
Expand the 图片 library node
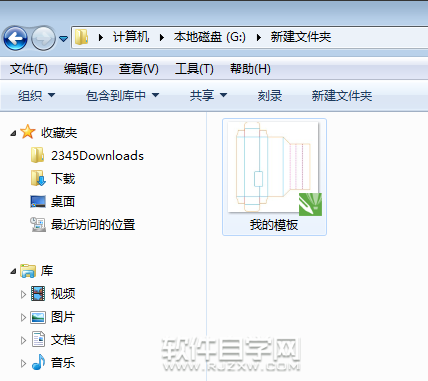(23, 317)
